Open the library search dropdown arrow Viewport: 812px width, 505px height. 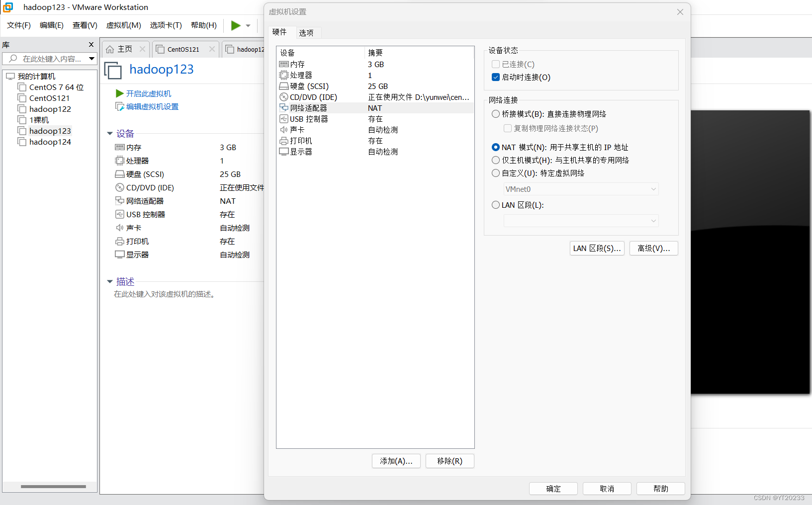(x=92, y=59)
